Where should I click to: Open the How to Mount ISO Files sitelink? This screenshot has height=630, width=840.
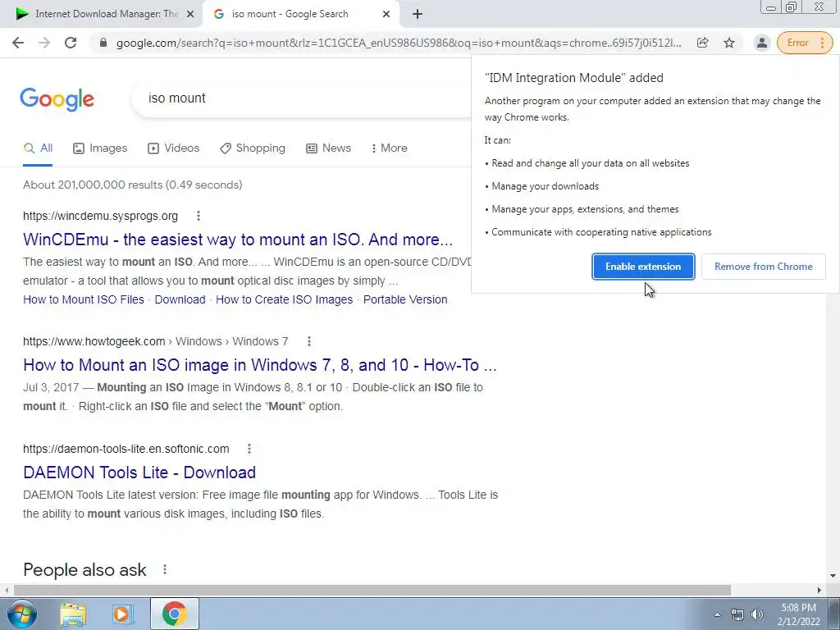pyautogui.click(x=84, y=299)
